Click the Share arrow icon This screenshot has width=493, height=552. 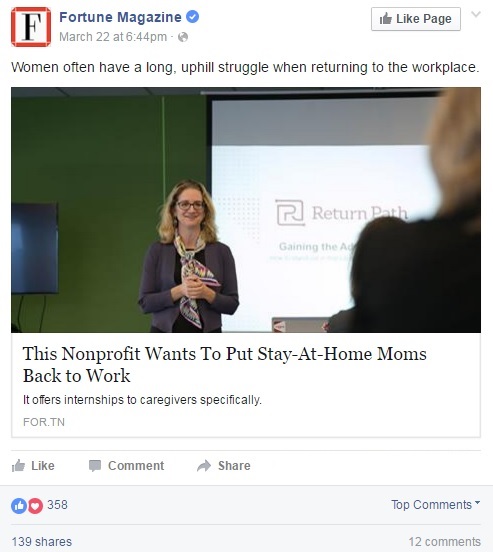[x=204, y=466]
